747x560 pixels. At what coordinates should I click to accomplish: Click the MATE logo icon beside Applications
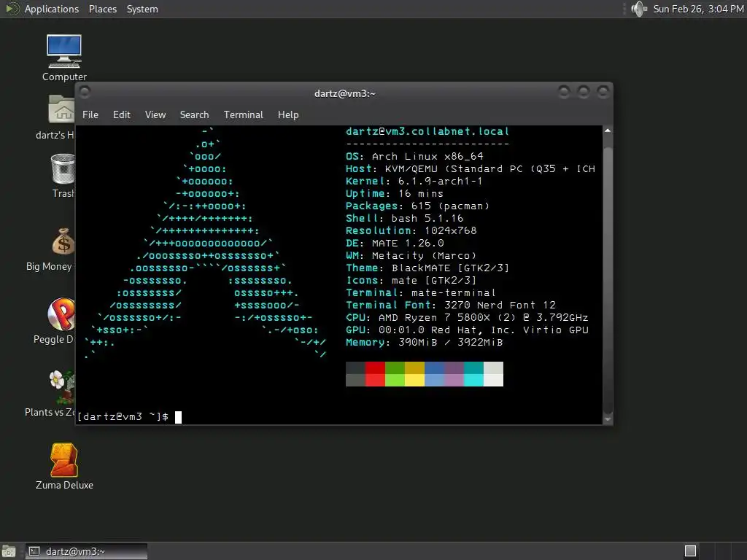pos(12,9)
